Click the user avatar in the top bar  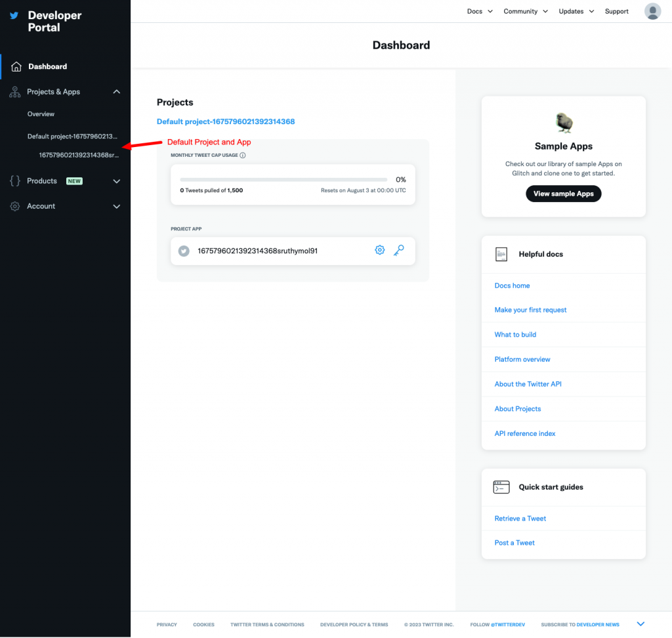pyautogui.click(x=652, y=11)
